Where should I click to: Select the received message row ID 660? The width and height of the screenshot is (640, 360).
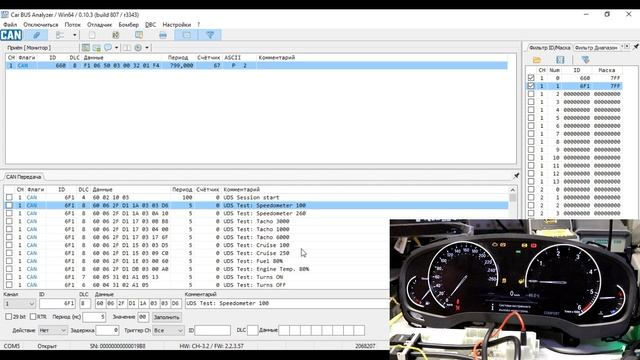257,65
